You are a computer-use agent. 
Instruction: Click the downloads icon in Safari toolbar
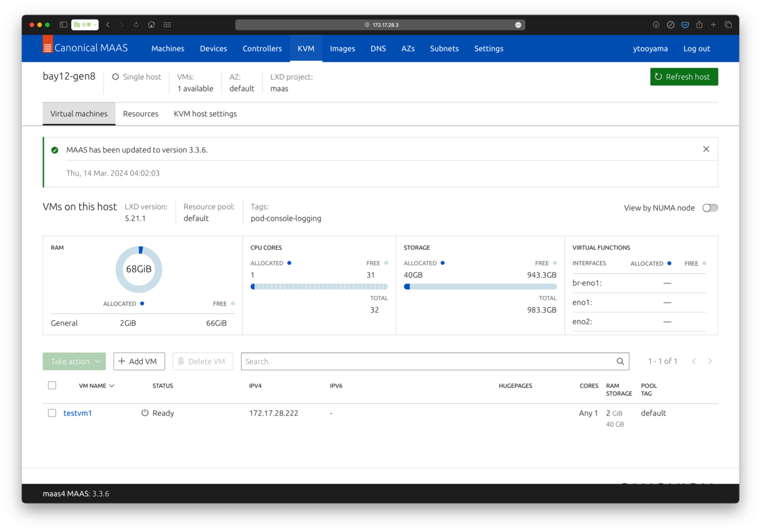point(656,25)
